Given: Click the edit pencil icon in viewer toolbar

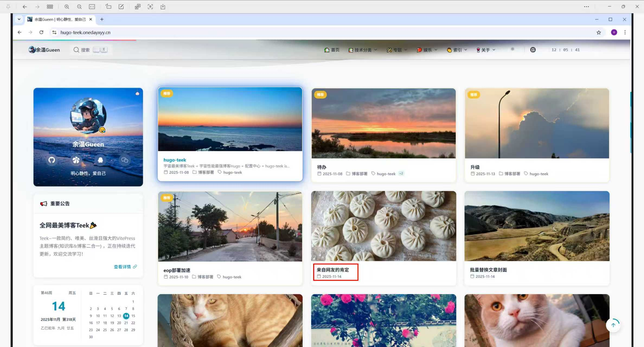Looking at the screenshot, I should pyautogui.click(x=121, y=7).
